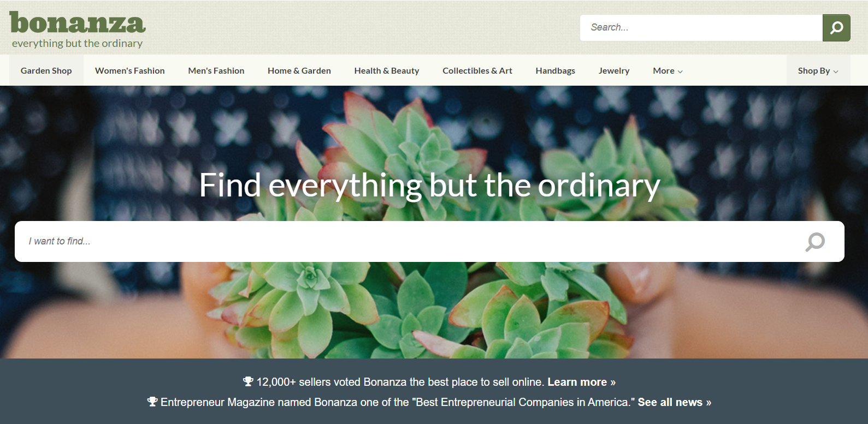This screenshot has width=868, height=424.
Task: Go to Men's Fashion category
Action: (216, 70)
